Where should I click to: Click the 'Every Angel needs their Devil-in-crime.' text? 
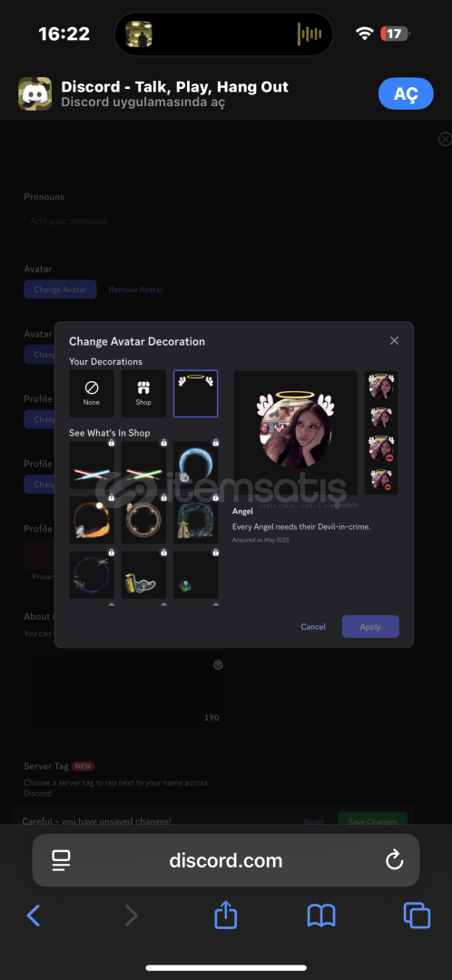pos(301,527)
